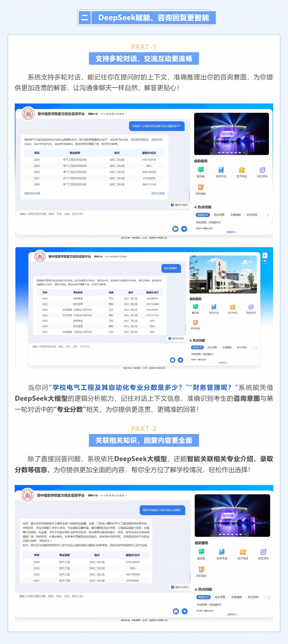Select 校园生活 tab in the 软件工程 screenshot
This screenshot has width=288, height=644.
click(x=204, y=597)
